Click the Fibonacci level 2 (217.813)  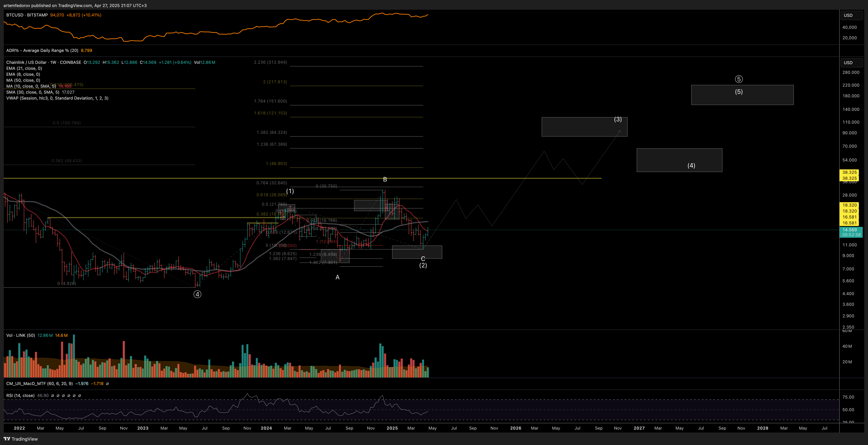[x=275, y=82]
